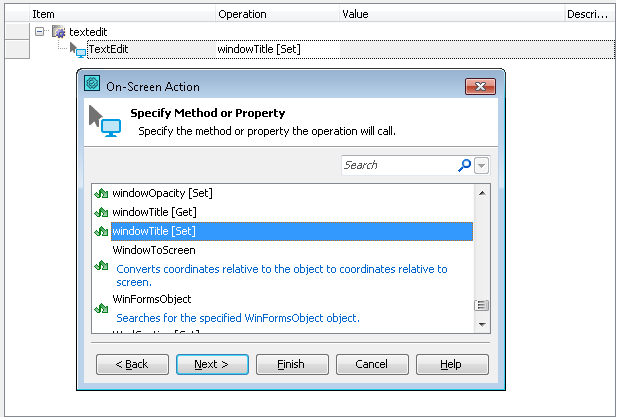Click the WinFormsObject method icon

(x=100, y=310)
